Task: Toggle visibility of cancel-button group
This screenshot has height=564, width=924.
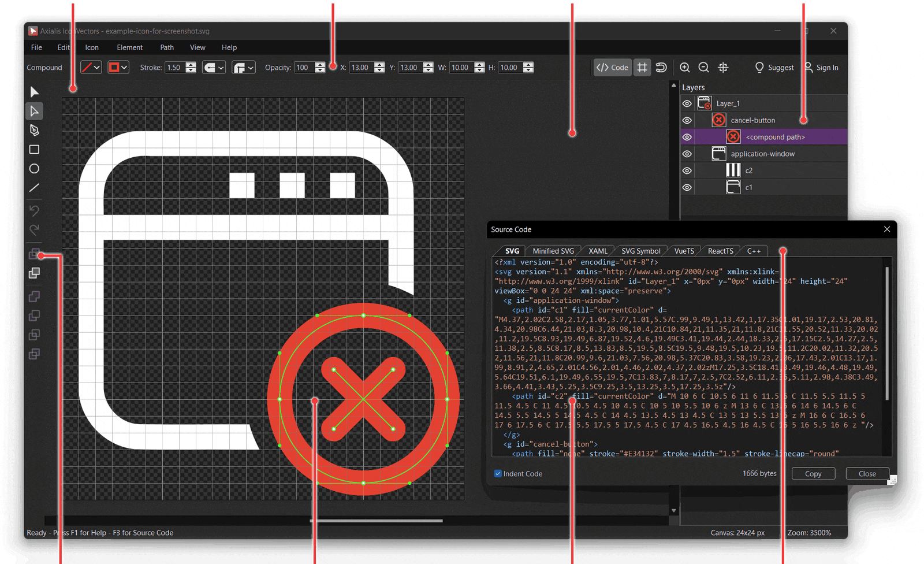Action: (687, 120)
